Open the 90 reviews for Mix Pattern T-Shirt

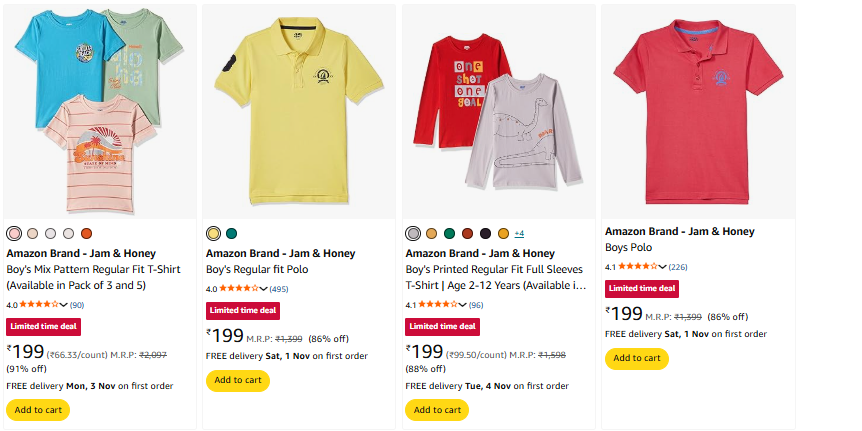coord(77,304)
